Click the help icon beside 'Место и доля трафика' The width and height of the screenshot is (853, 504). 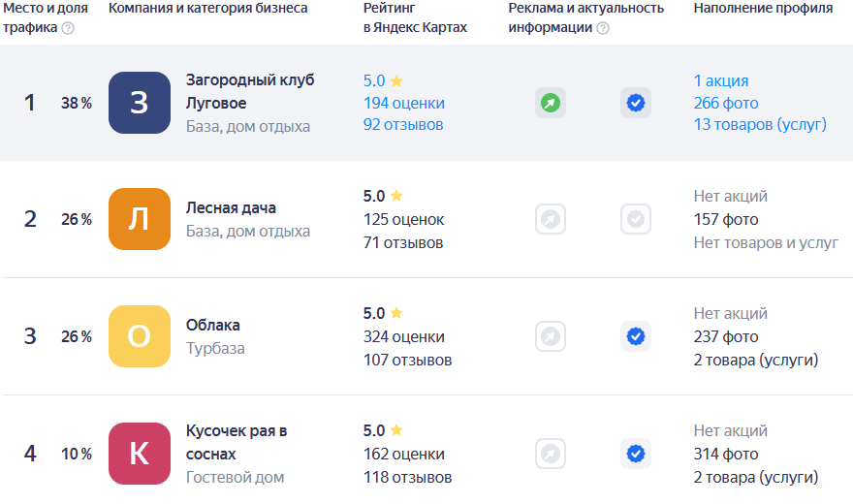(68, 28)
